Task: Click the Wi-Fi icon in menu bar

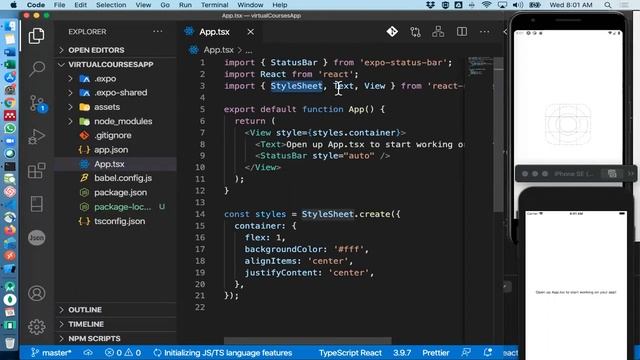Action: 486,5
